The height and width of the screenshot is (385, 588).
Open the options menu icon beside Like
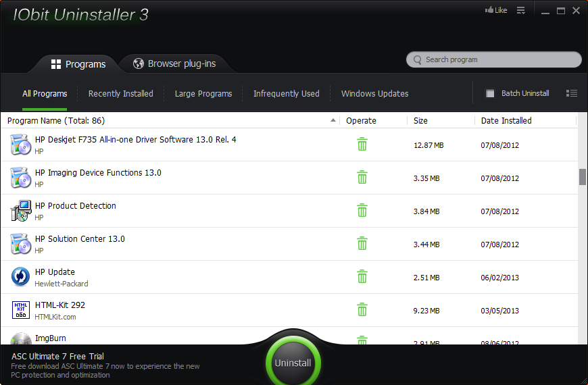point(521,11)
